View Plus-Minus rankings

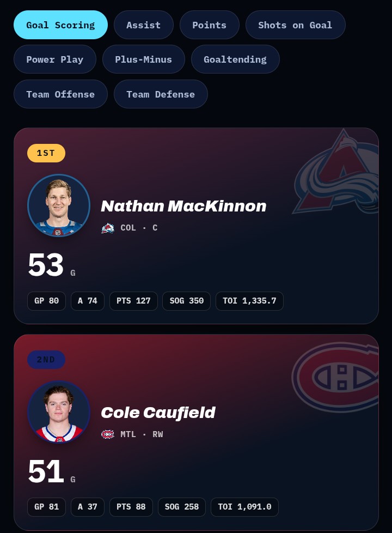click(x=144, y=59)
